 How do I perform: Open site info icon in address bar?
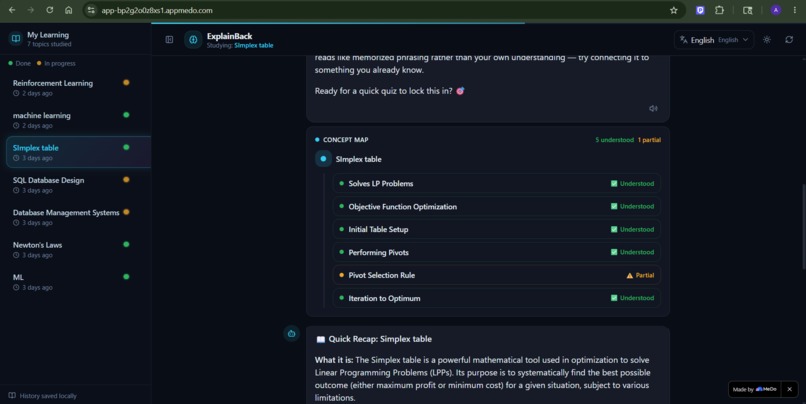coord(91,10)
